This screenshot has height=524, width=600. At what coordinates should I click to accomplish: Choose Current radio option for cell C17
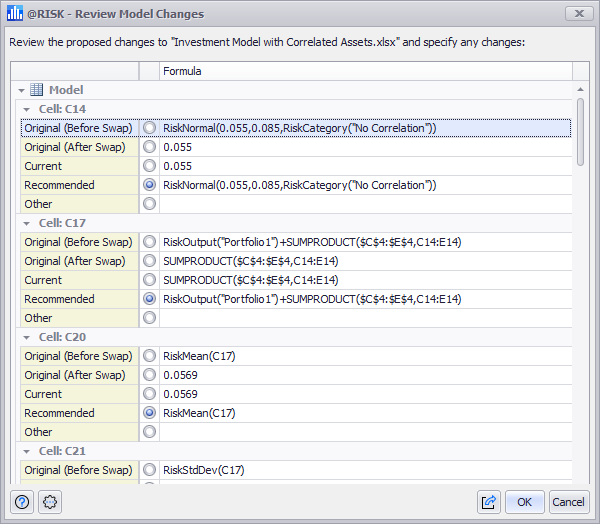(x=150, y=280)
